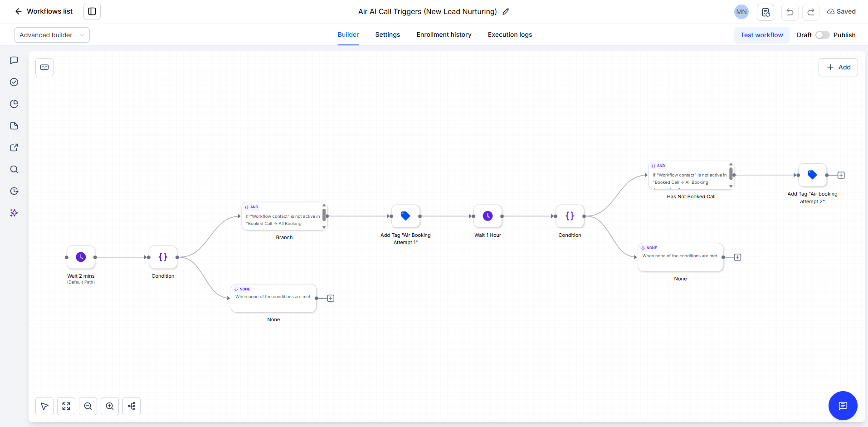
Task: Click the Publish label
Action: 844,35
